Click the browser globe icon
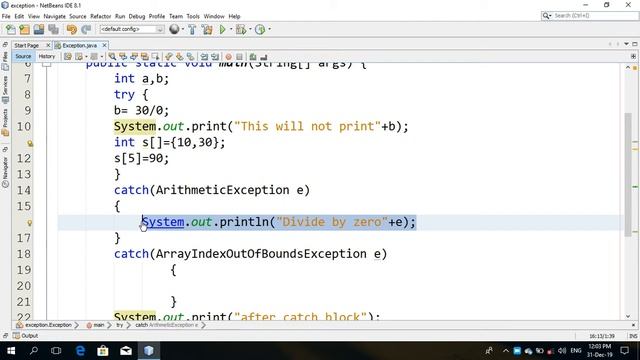 click(174, 29)
